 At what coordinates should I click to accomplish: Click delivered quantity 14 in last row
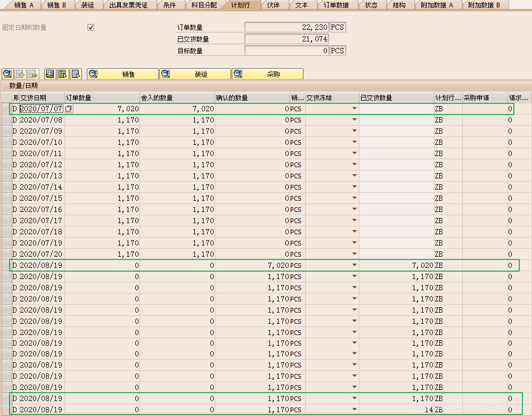click(x=397, y=410)
